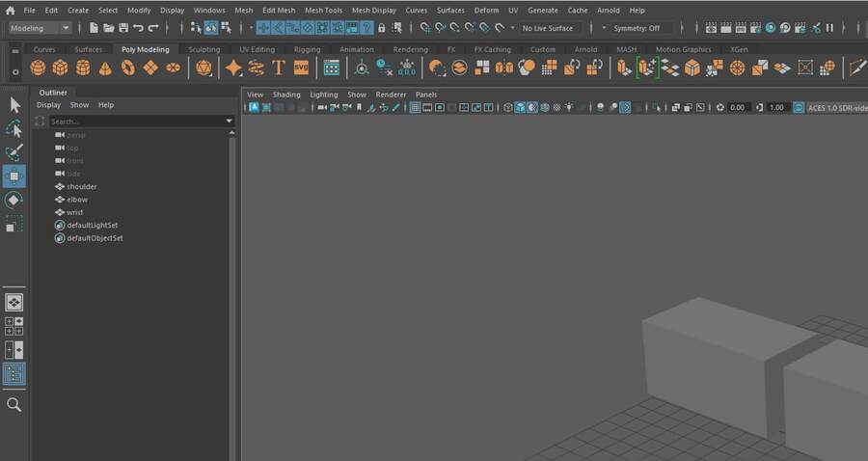
Task: Toggle the selection lock icon in status line
Action: [x=382, y=28]
